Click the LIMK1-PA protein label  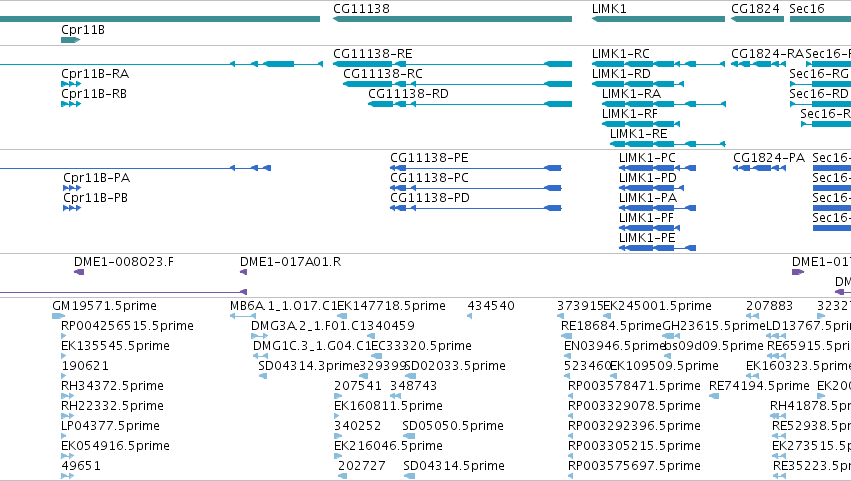click(x=647, y=198)
